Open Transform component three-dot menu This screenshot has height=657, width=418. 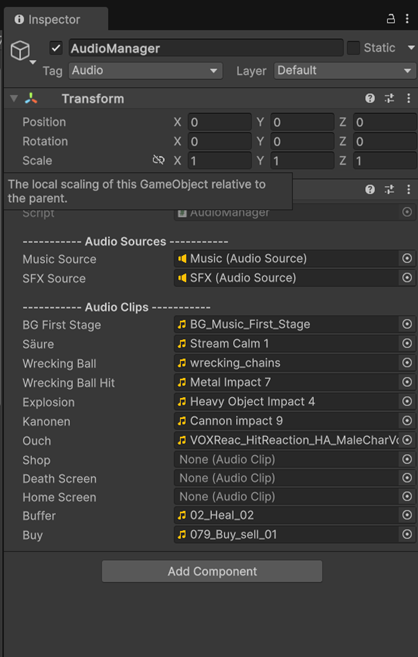(x=408, y=98)
